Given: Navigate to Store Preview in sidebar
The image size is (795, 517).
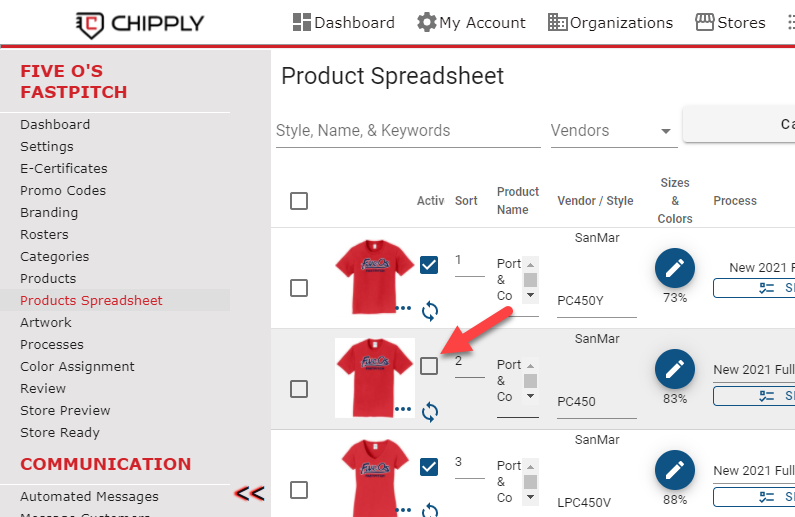Looking at the screenshot, I should [x=65, y=411].
